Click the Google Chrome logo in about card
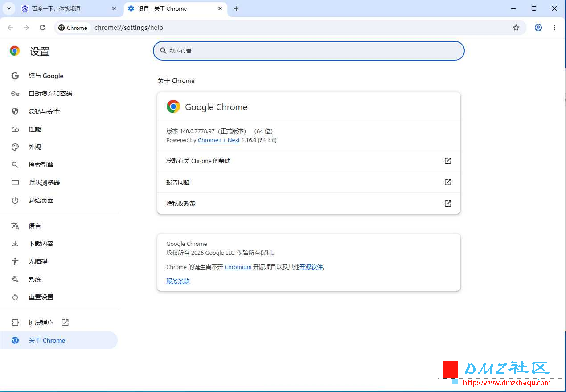Image resolution: width=566 pixels, height=392 pixels. point(173,106)
